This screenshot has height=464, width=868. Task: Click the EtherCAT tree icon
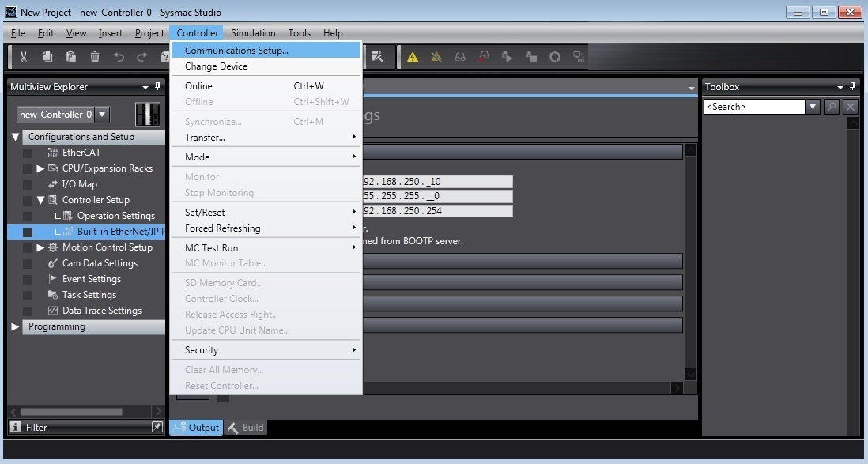tap(53, 153)
